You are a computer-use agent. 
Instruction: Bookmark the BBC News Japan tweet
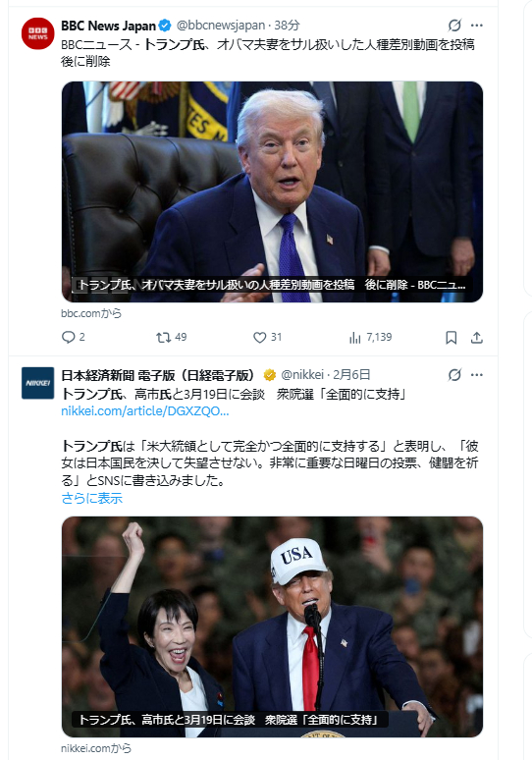[x=452, y=338]
